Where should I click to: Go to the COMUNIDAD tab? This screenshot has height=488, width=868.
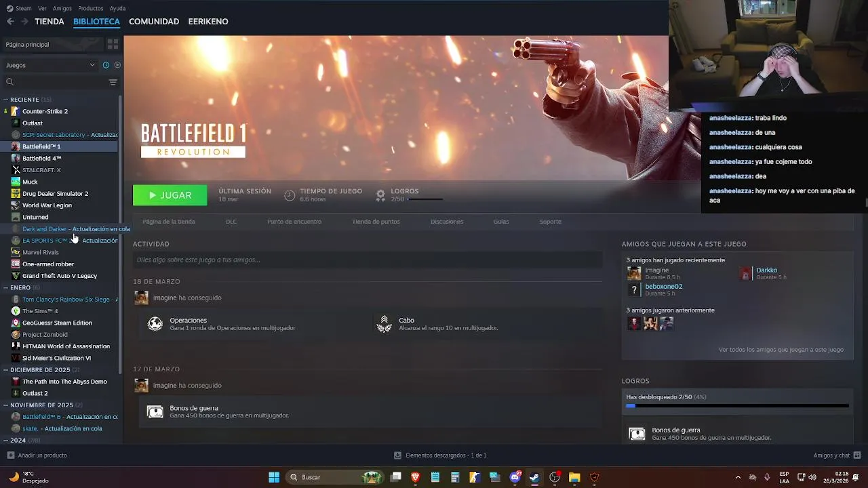tap(154, 22)
